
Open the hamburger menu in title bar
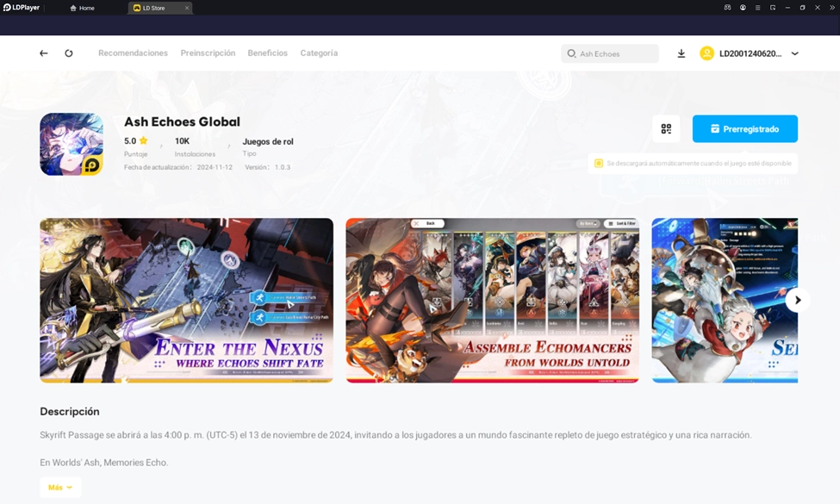pyautogui.click(x=757, y=8)
